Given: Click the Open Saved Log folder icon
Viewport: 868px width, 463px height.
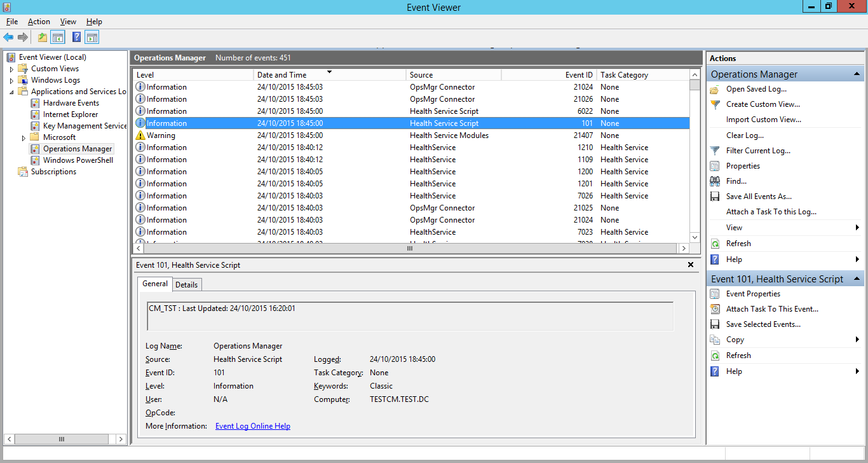Looking at the screenshot, I should [715, 89].
